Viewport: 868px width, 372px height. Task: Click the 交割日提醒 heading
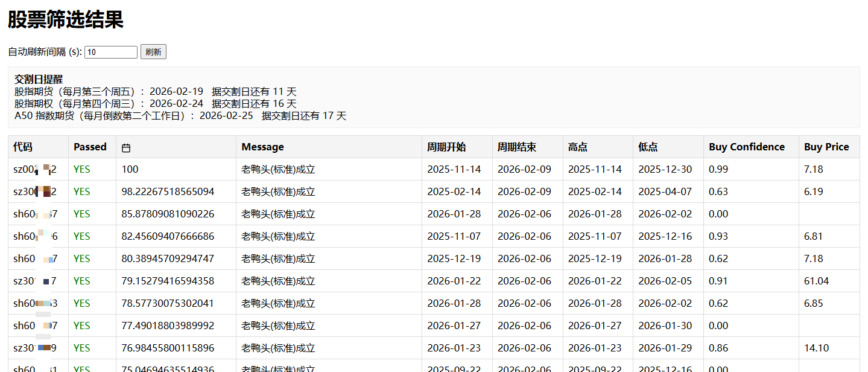39,79
